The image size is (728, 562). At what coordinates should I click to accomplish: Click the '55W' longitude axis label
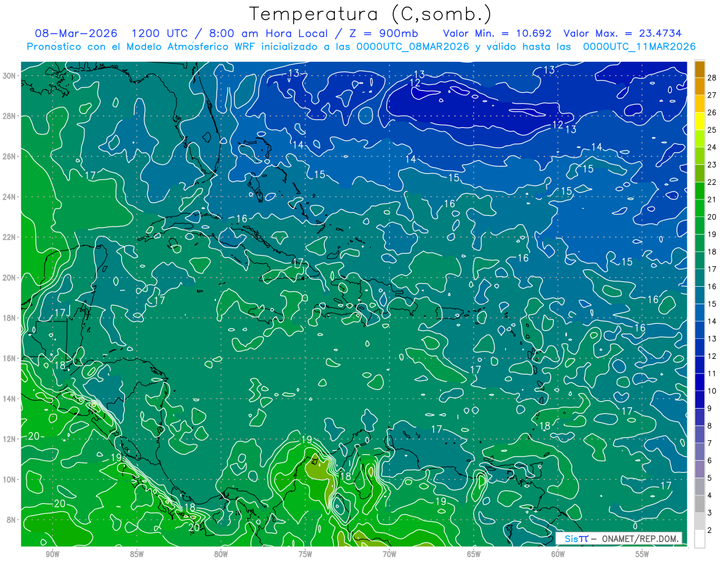(642, 554)
